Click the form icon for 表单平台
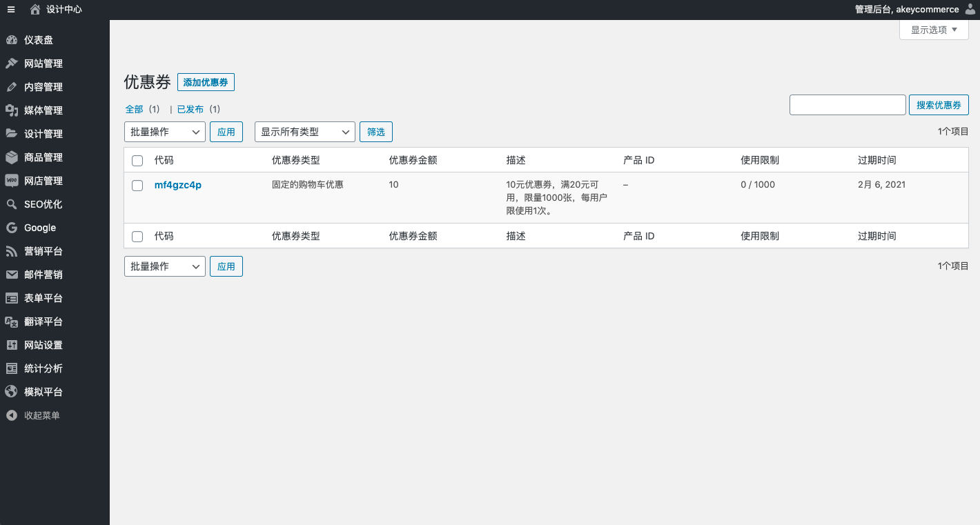 [12, 298]
